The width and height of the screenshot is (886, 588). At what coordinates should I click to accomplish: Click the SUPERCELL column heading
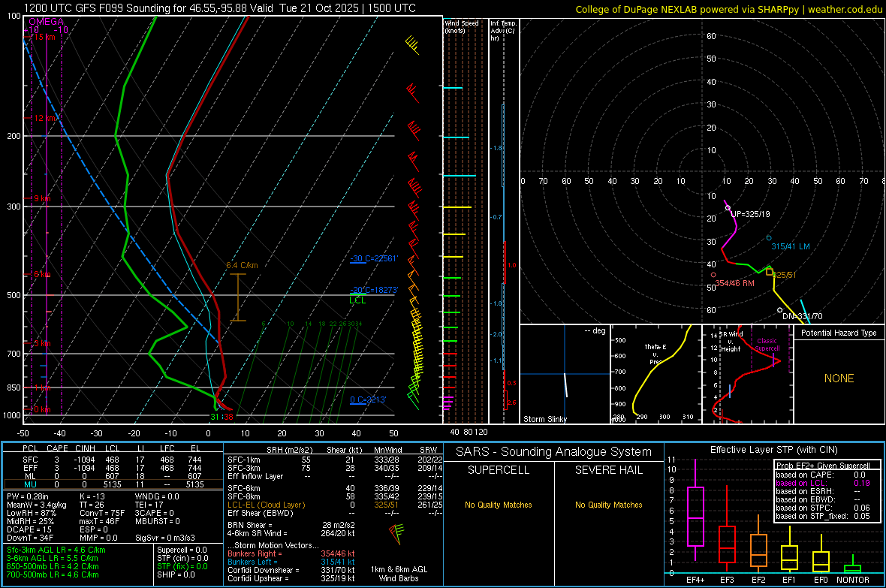(x=499, y=470)
